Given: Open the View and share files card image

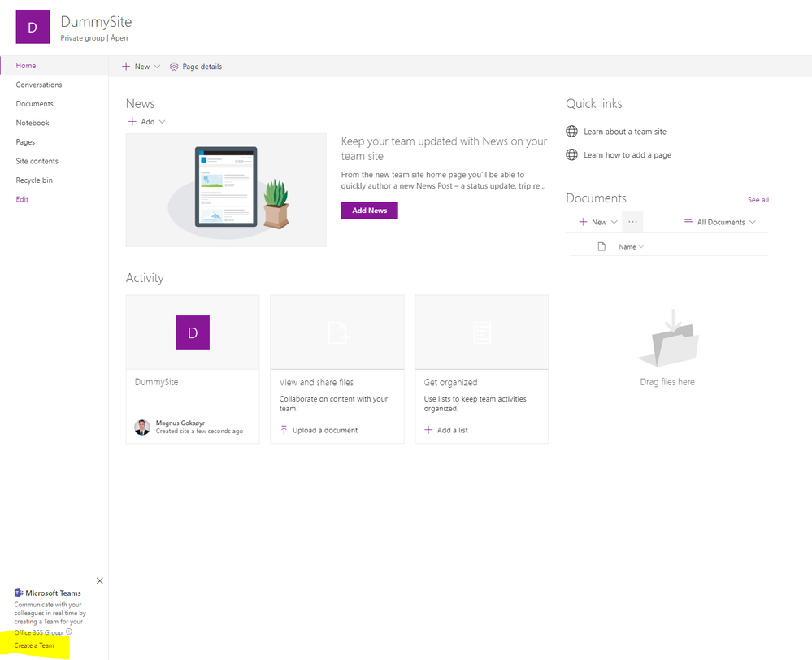Looking at the screenshot, I should point(337,332).
